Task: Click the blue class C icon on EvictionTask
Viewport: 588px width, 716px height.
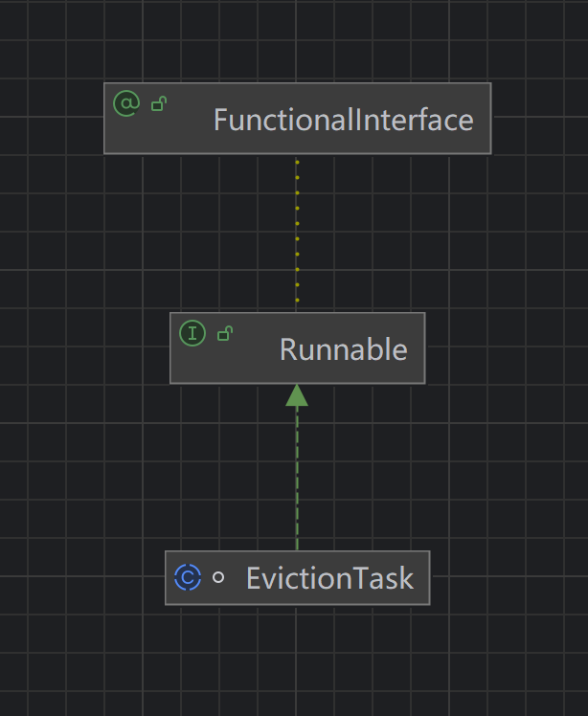Action: click(188, 577)
